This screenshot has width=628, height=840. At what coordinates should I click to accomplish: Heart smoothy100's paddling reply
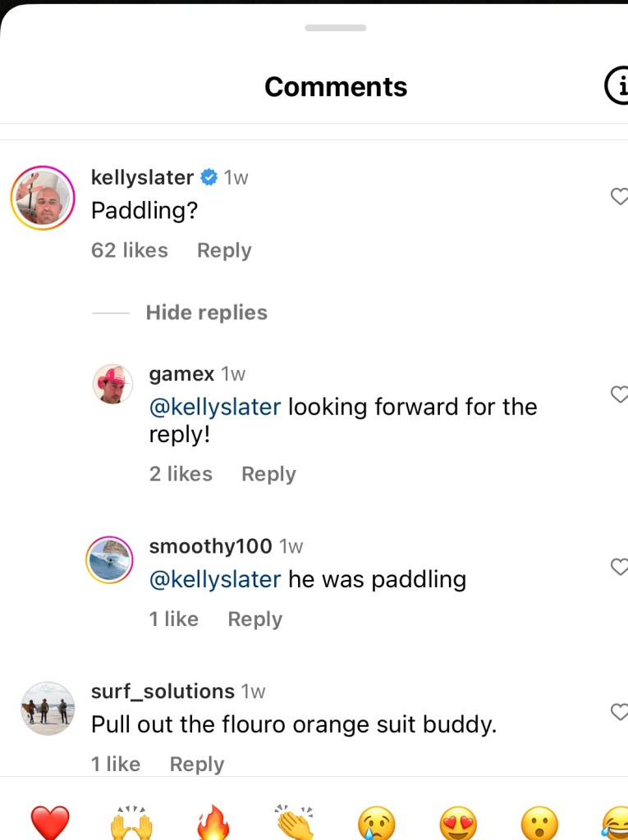[619, 567]
